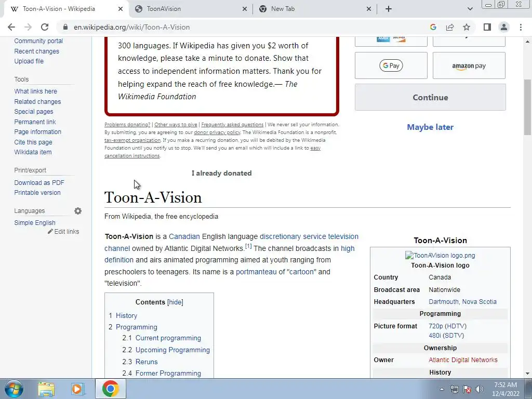
Task: Go back to the previous page
Action: (x=11, y=27)
